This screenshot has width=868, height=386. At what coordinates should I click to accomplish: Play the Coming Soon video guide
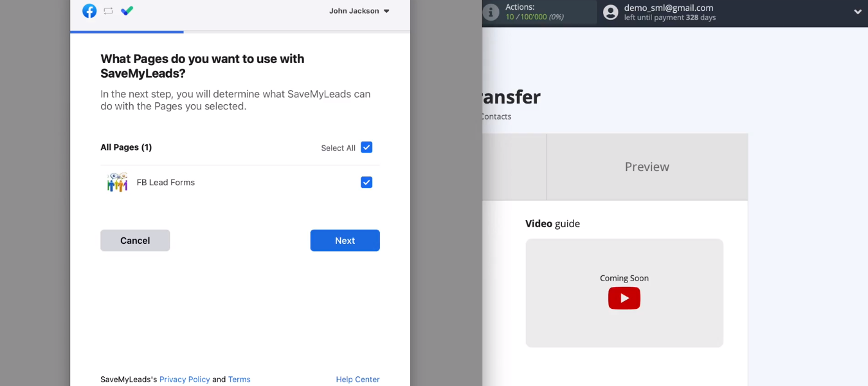(x=624, y=298)
